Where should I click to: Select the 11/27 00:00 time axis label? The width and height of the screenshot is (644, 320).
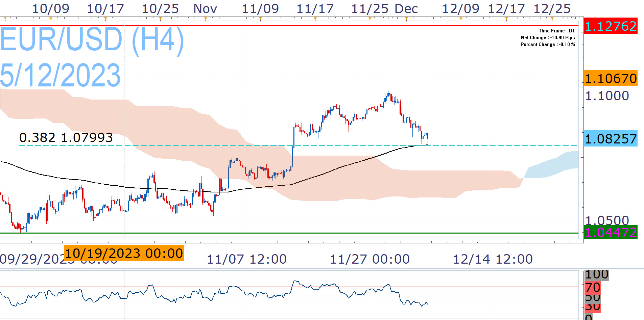click(x=369, y=259)
